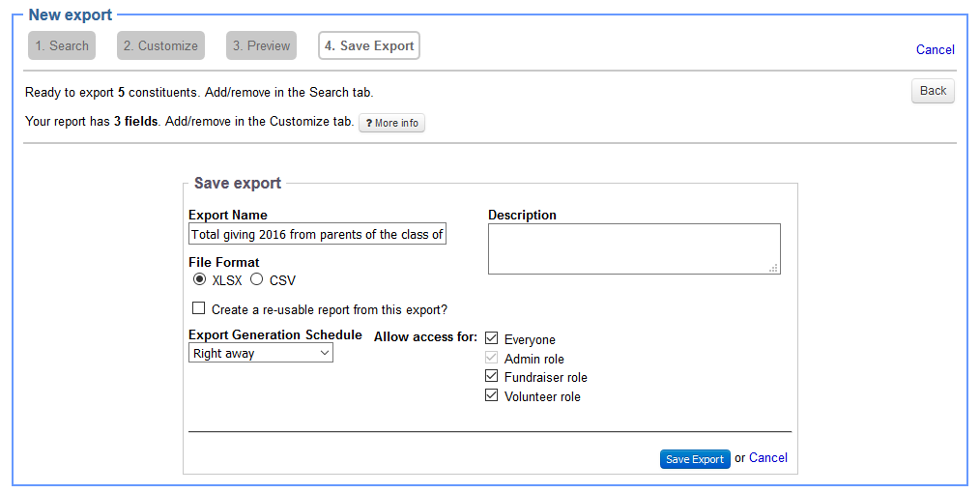980x493 pixels.
Task: Open the Export Generation Schedule dropdown
Action: coord(261,354)
